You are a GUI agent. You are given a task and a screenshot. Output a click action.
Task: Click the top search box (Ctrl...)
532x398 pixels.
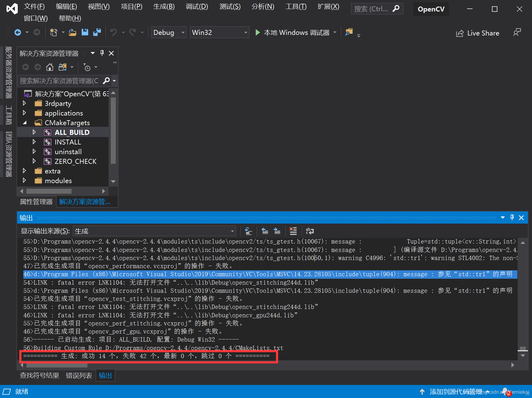point(377,9)
